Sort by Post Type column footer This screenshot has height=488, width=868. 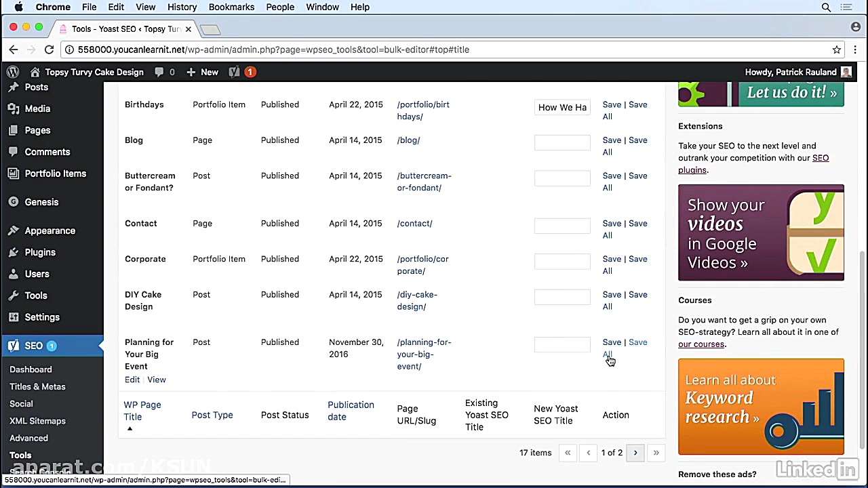(x=212, y=415)
